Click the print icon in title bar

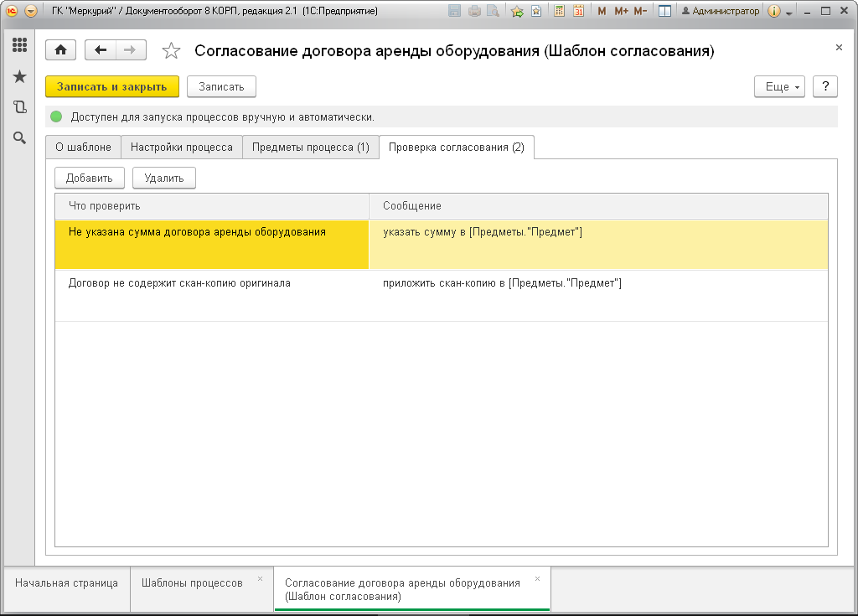point(474,11)
